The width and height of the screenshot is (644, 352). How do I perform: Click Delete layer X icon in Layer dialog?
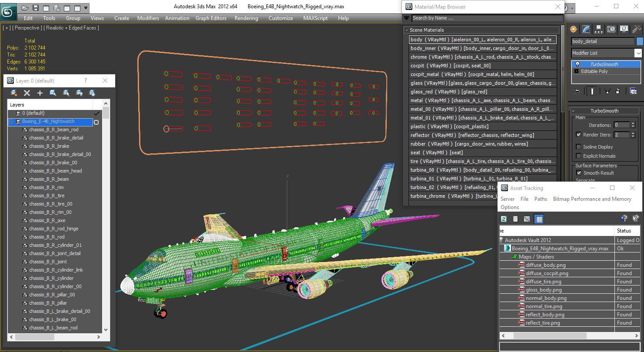[x=27, y=93]
